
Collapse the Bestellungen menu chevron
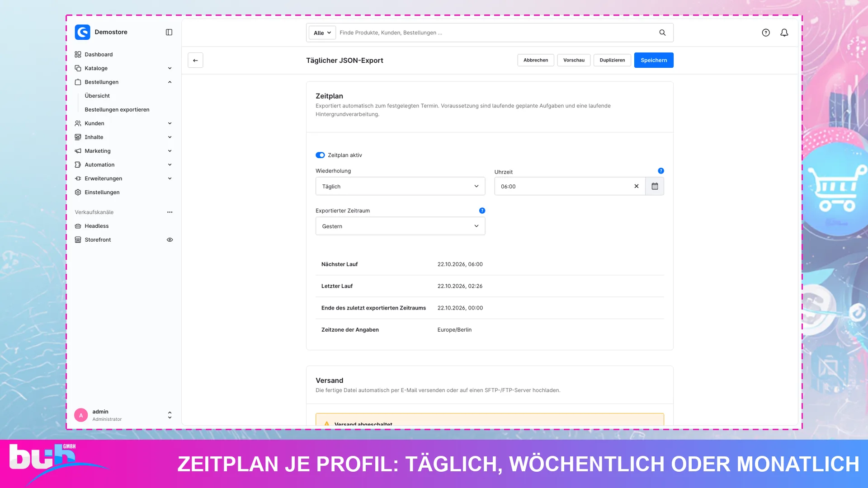click(170, 82)
